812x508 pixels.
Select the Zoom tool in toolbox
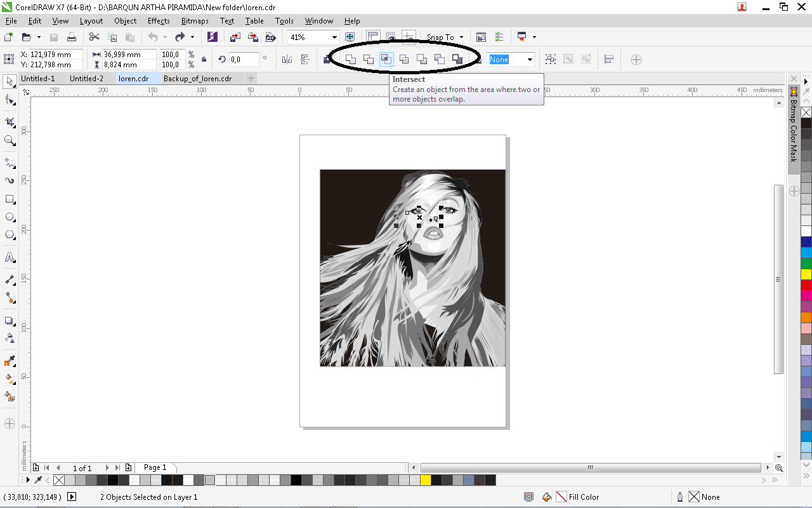10,140
